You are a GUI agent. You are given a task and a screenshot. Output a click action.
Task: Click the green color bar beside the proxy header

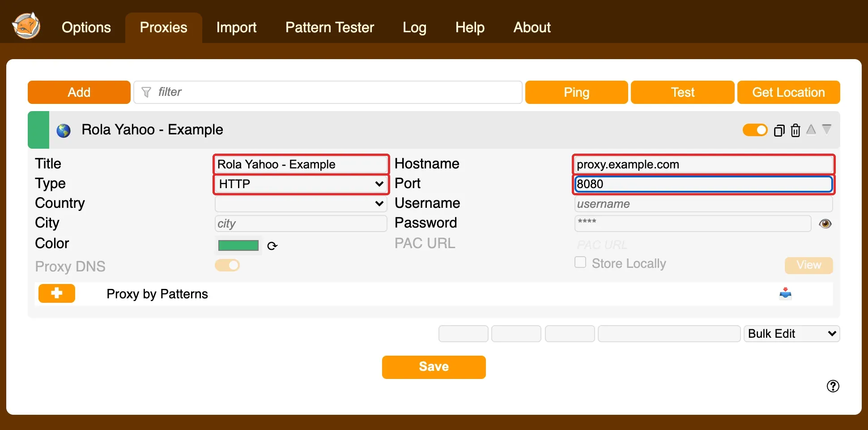[x=38, y=130]
